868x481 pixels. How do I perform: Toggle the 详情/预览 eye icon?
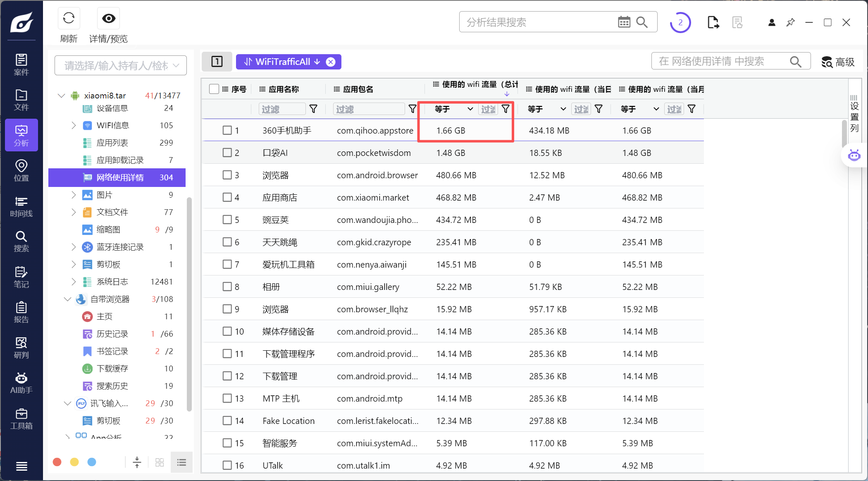(109, 18)
